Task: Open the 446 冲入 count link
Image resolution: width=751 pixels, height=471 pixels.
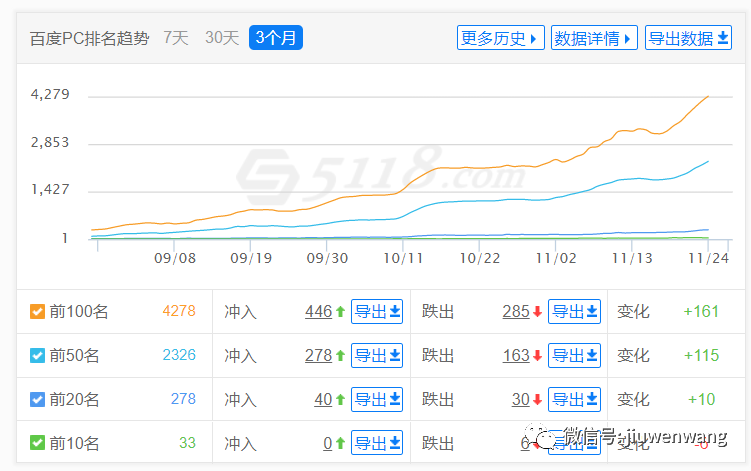Action: coord(318,312)
